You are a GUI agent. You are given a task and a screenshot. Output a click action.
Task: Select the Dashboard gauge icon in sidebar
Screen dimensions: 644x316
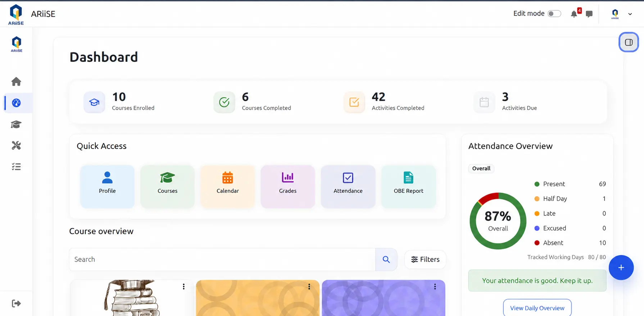[x=16, y=103]
